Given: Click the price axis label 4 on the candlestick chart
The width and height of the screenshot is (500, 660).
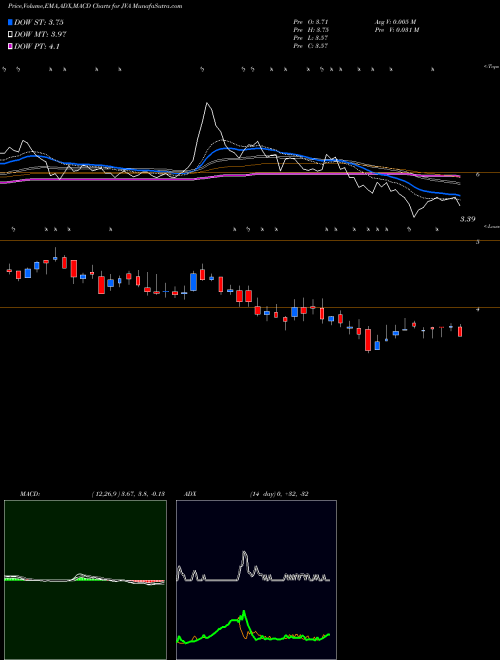Looking at the screenshot, I should pyautogui.click(x=478, y=309).
